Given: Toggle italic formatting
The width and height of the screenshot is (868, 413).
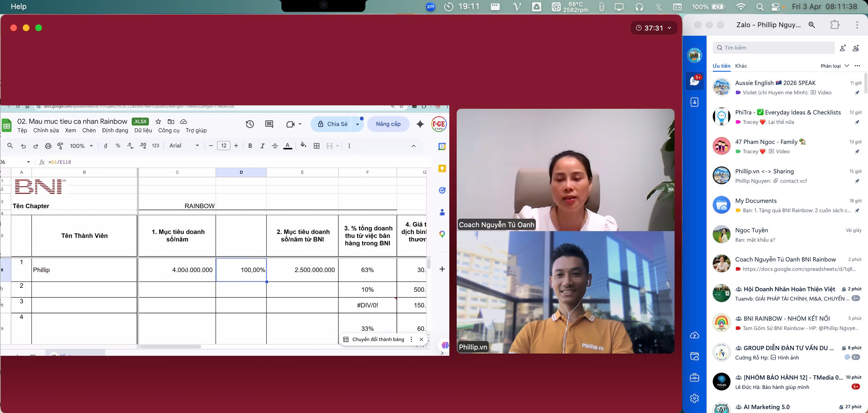Looking at the screenshot, I should 262,146.
